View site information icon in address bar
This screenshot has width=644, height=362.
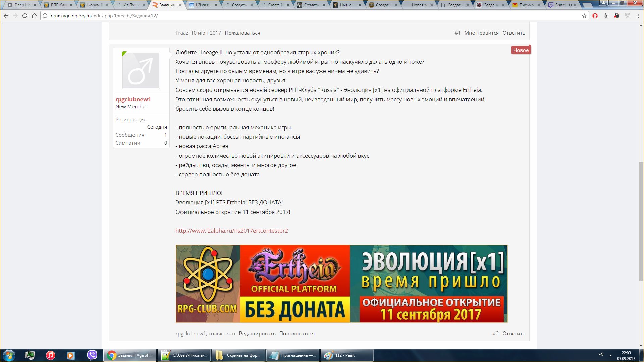tap(45, 16)
